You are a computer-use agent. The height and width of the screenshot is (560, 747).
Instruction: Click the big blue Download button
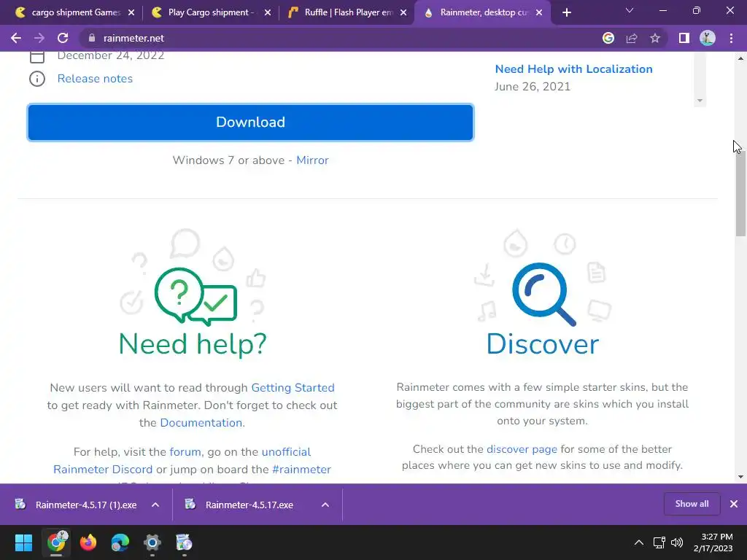(x=251, y=122)
